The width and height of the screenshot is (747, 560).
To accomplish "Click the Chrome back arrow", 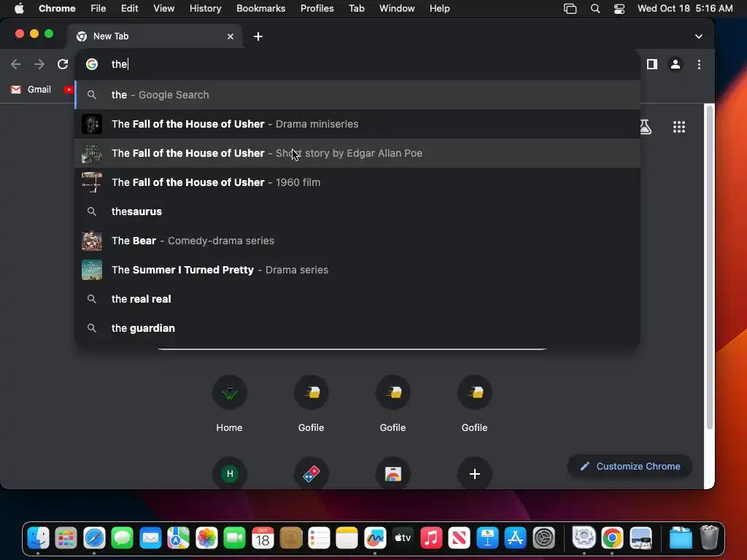I will coord(16,64).
